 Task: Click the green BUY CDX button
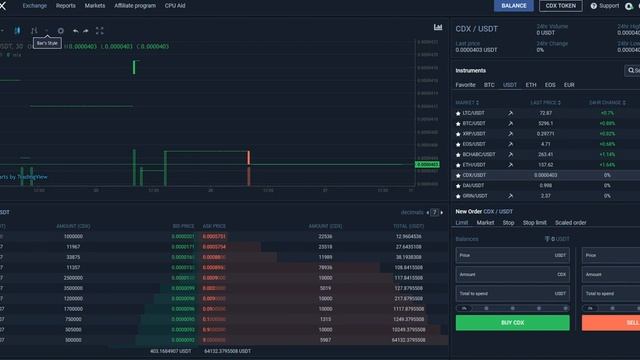[x=513, y=322]
